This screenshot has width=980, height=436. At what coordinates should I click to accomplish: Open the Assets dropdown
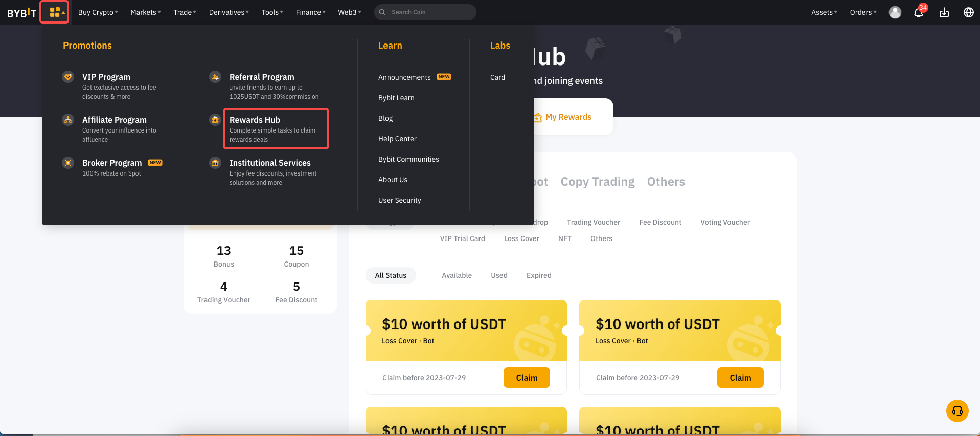(x=824, y=12)
